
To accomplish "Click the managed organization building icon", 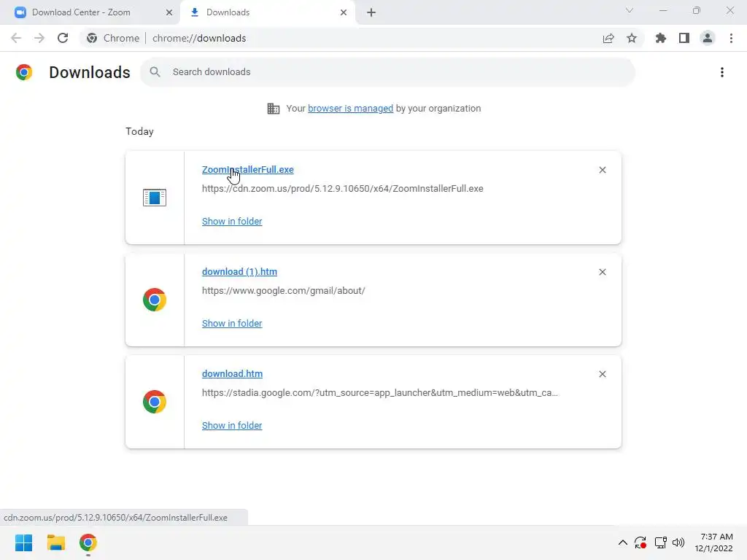I will [274, 109].
